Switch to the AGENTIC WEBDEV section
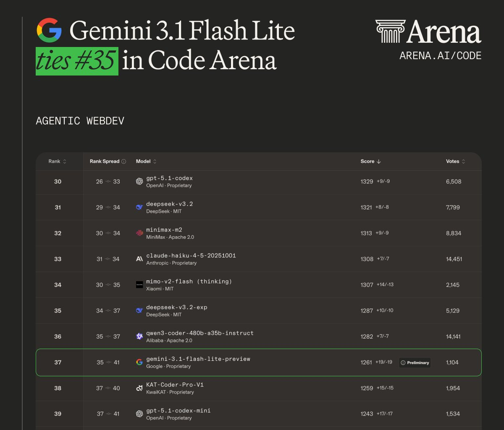The height and width of the screenshot is (430, 504). [80, 121]
